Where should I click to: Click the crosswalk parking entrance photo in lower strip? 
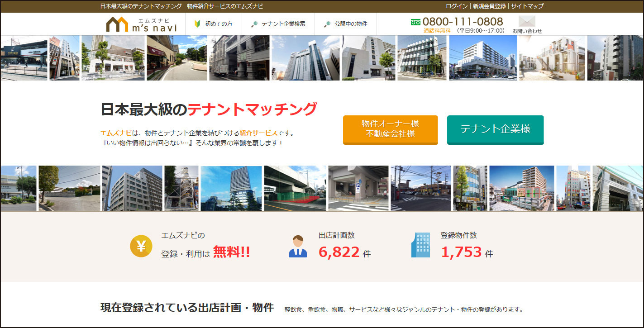pos(358,188)
